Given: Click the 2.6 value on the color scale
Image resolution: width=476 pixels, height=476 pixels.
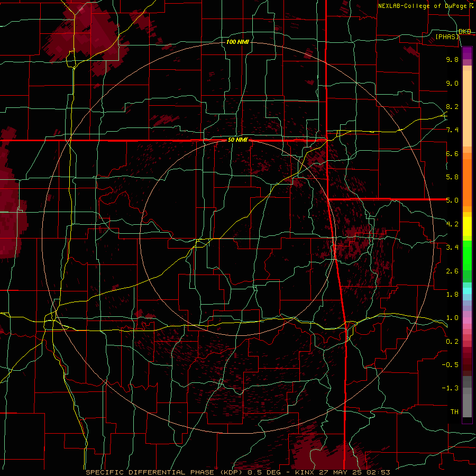Looking at the screenshot, I should (452, 271).
